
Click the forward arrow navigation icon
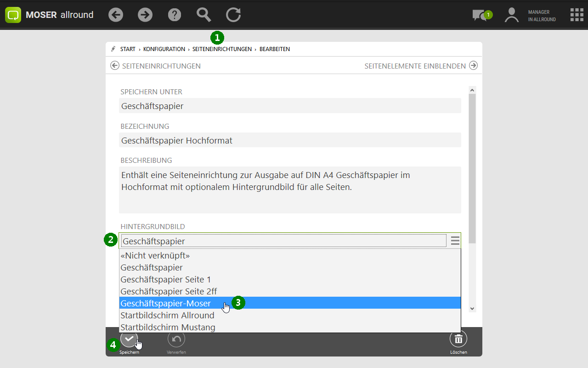tap(145, 15)
